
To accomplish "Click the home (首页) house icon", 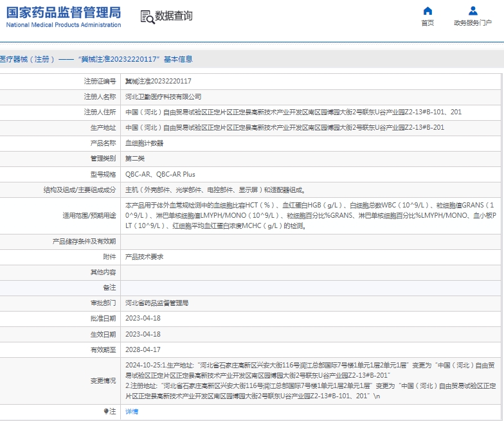I will (428, 12).
